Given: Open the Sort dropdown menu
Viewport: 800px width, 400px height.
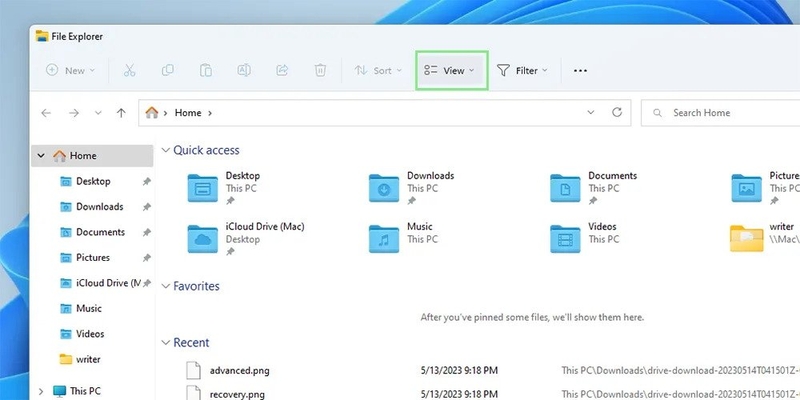Looking at the screenshot, I should click(379, 70).
